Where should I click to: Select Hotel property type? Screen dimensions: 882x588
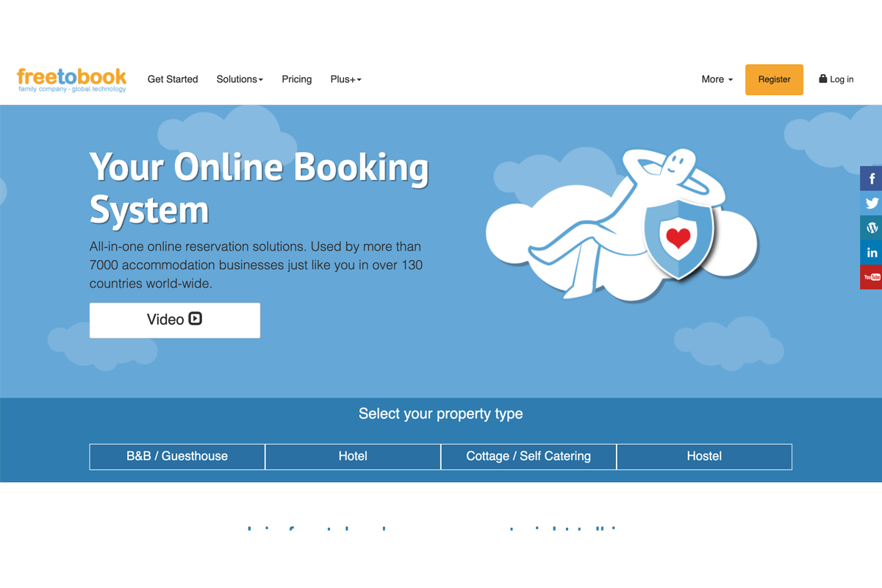pyautogui.click(x=353, y=456)
